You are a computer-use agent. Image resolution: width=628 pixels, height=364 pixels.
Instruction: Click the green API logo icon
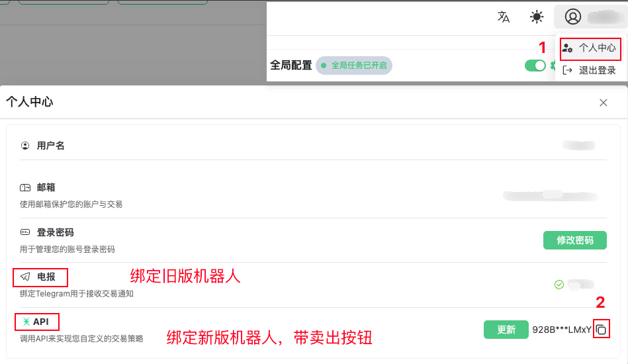click(x=26, y=322)
